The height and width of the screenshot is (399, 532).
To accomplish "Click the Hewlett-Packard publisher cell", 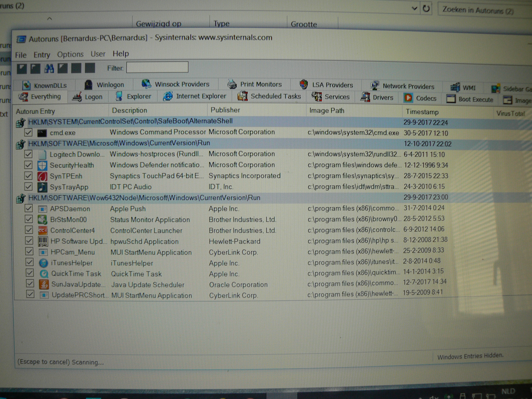I will point(234,241).
